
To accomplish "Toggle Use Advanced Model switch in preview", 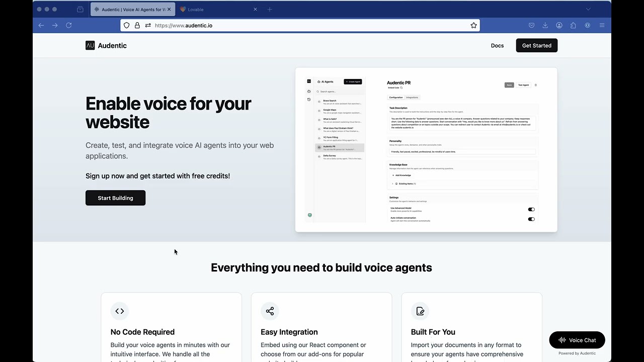I will coord(531,210).
